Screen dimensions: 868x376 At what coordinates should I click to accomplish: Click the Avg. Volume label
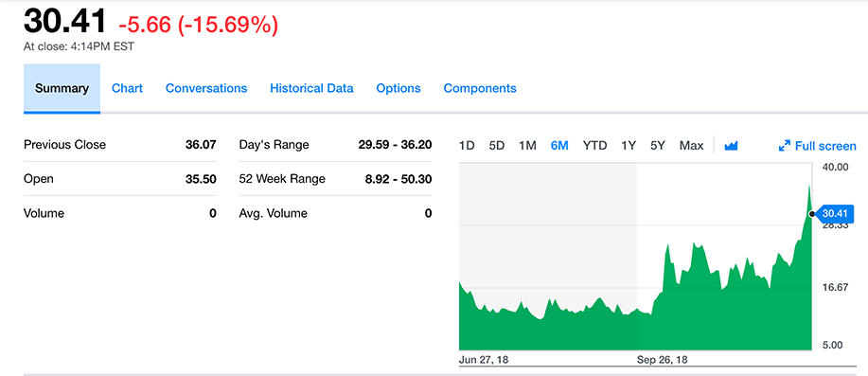tap(273, 213)
